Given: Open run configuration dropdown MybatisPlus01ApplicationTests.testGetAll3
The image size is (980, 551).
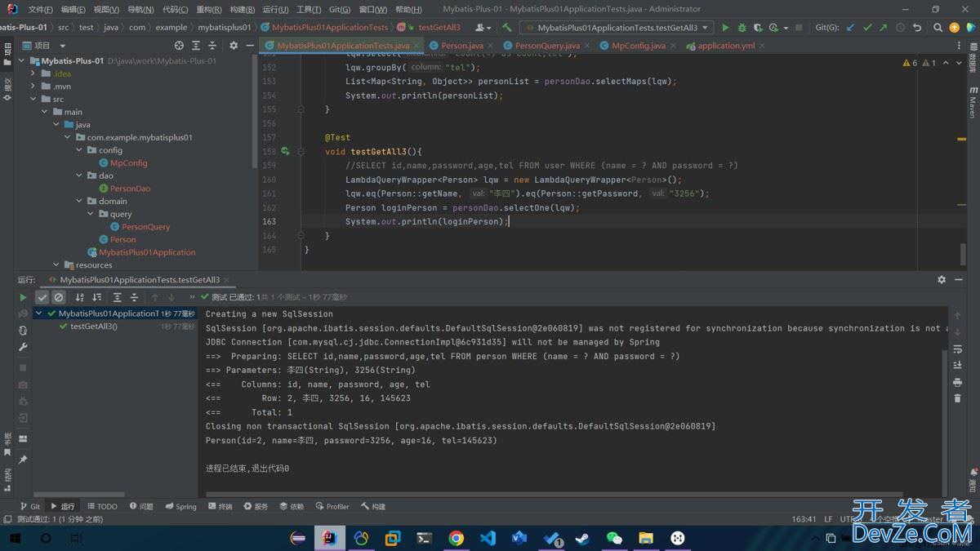Looking at the screenshot, I should tap(617, 28).
